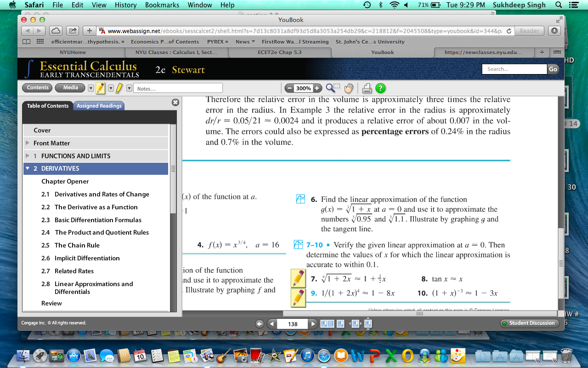Click the Contents button
Screen dimensions: 588x368
tap(38, 88)
